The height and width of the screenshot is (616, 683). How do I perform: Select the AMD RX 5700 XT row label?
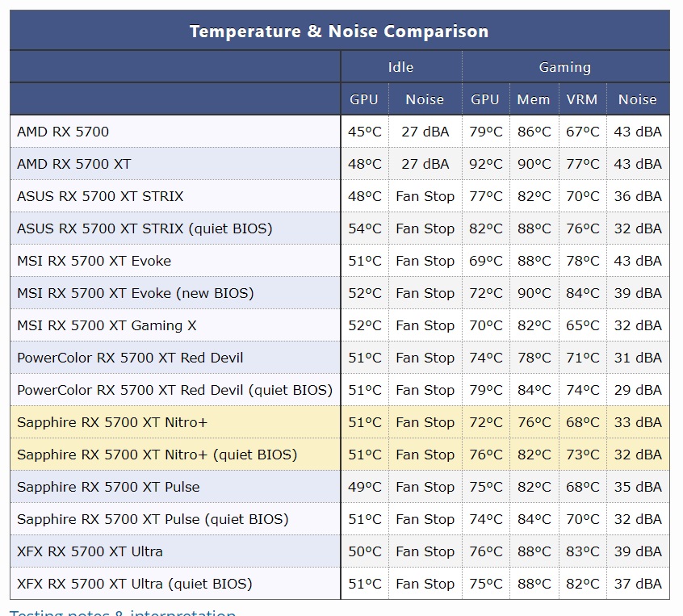[x=73, y=164]
